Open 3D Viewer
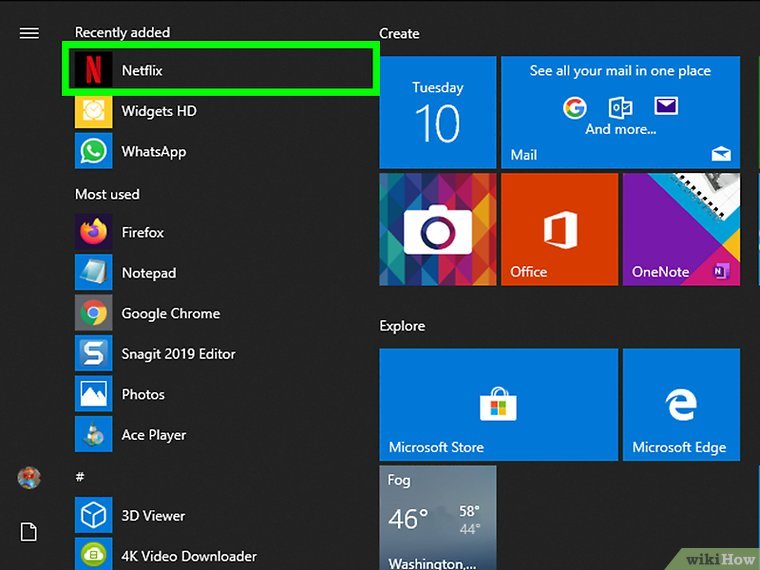 153,516
